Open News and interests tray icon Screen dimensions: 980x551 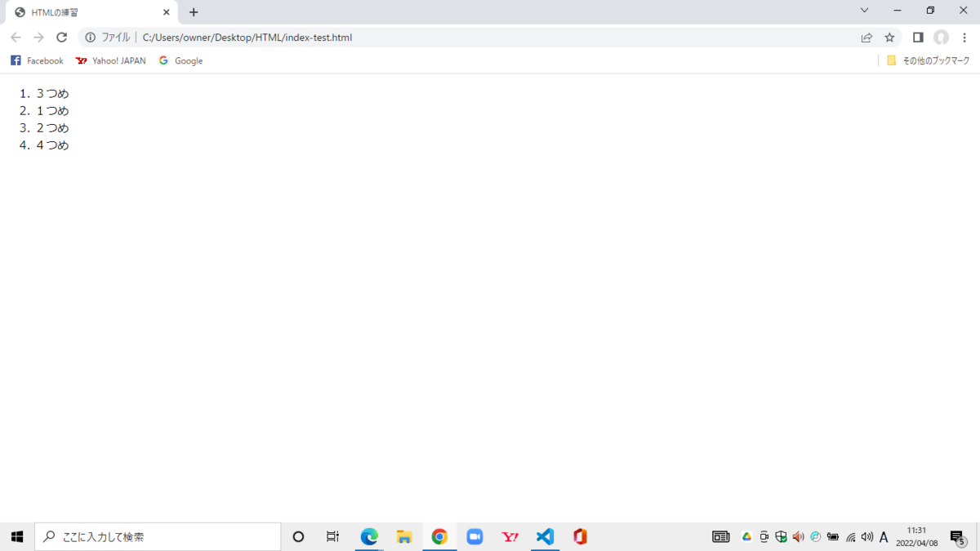point(721,536)
